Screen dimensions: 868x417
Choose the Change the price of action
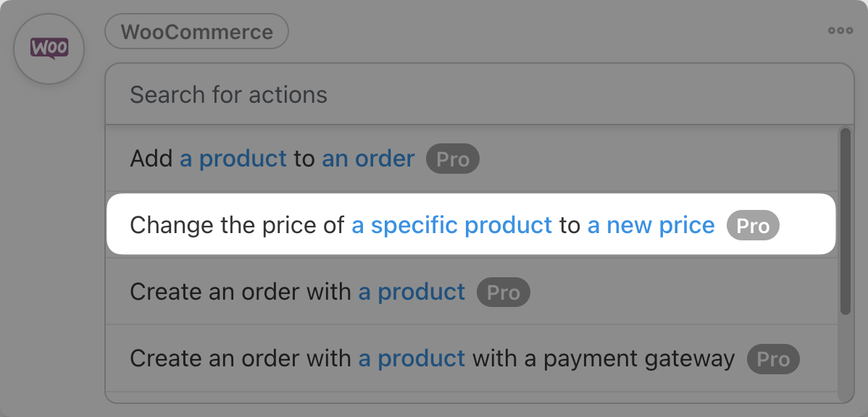coord(237,225)
